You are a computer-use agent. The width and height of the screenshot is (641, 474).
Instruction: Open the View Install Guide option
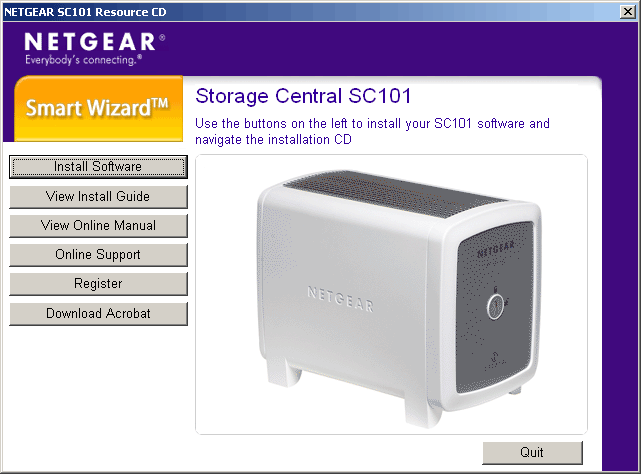point(98,196)
